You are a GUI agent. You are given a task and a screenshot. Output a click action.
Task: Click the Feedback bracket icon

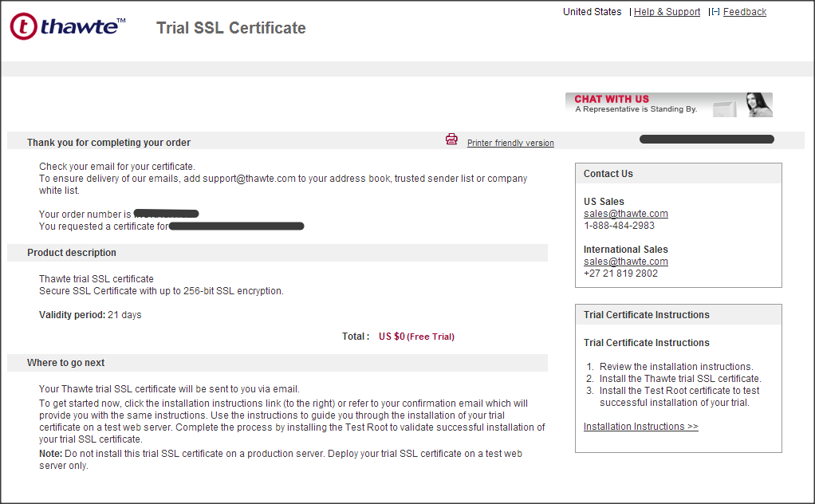coord(715,11)
